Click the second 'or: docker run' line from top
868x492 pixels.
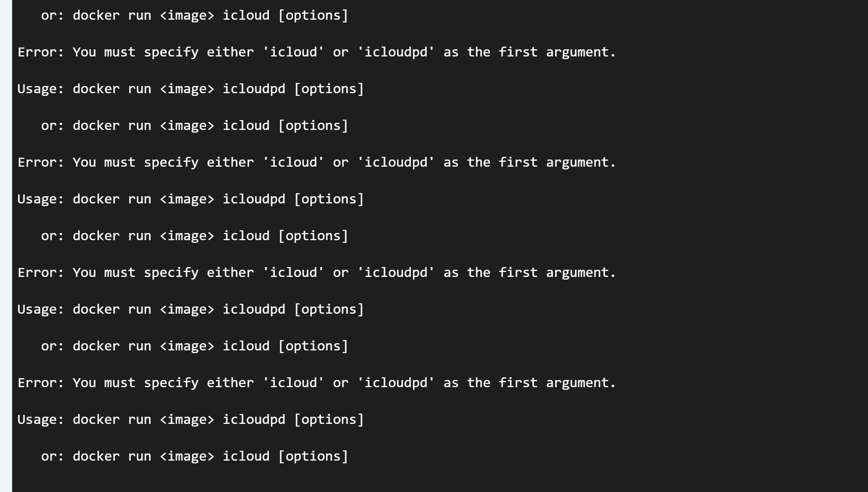[195, 125]
